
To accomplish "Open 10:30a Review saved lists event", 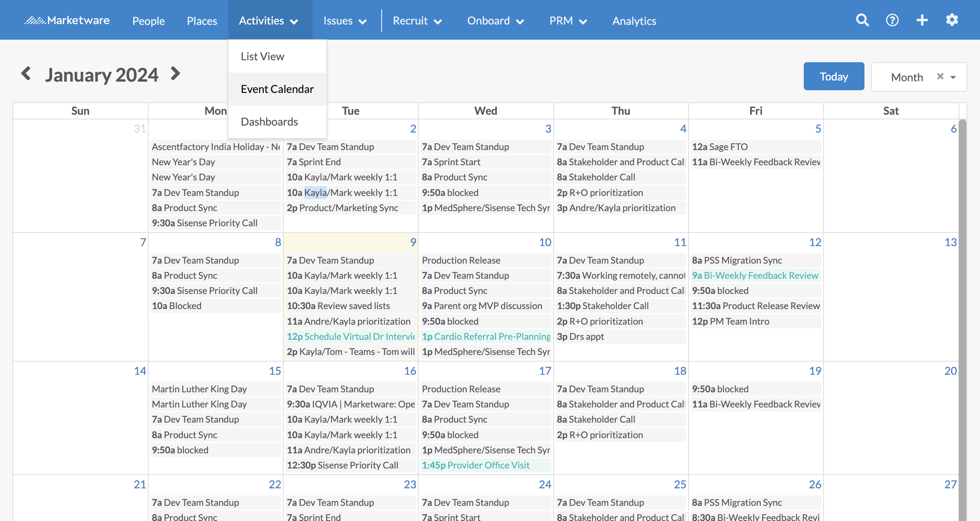I will 351,306.
